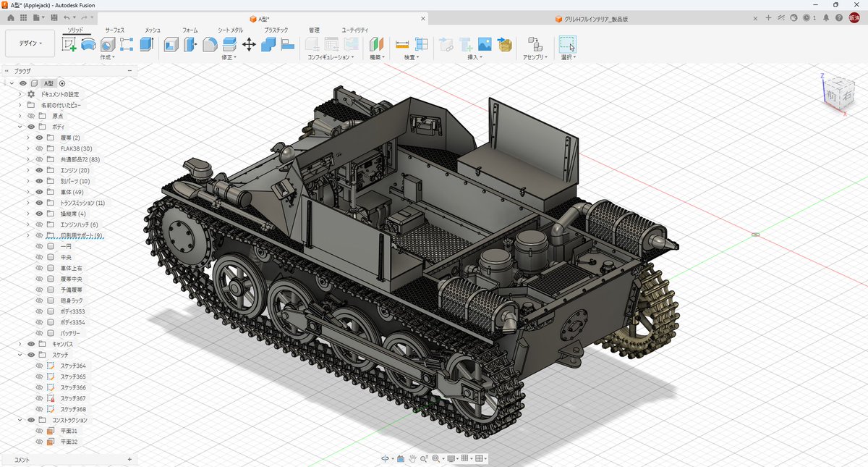
Task: Collapse the コンストラクション folder
Action: 20,420
